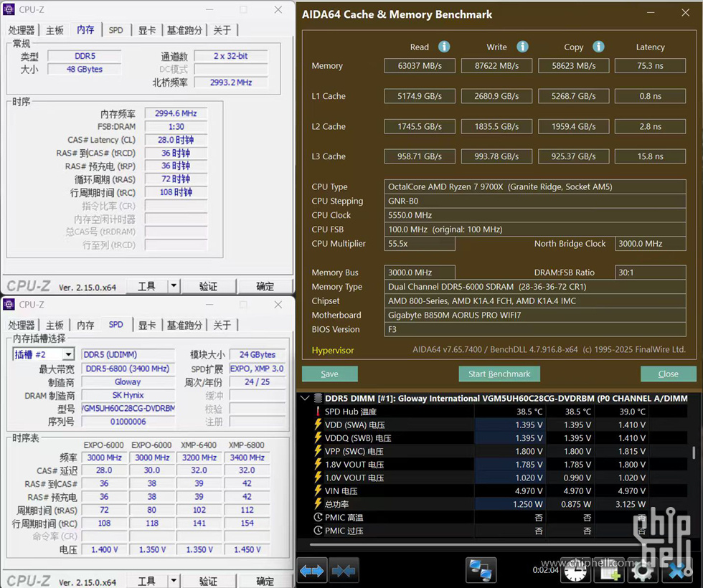Click the clock icon beside the 0:02:04 timer
Viewport: 703px width, 588px height.
pyautogui.click(x=575, y=571)
